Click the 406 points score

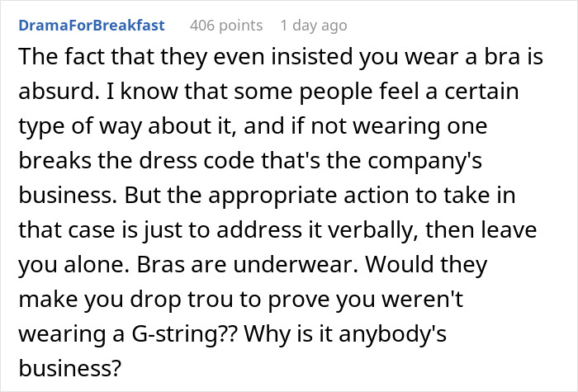pyautogui.click(x=226, y=26)
